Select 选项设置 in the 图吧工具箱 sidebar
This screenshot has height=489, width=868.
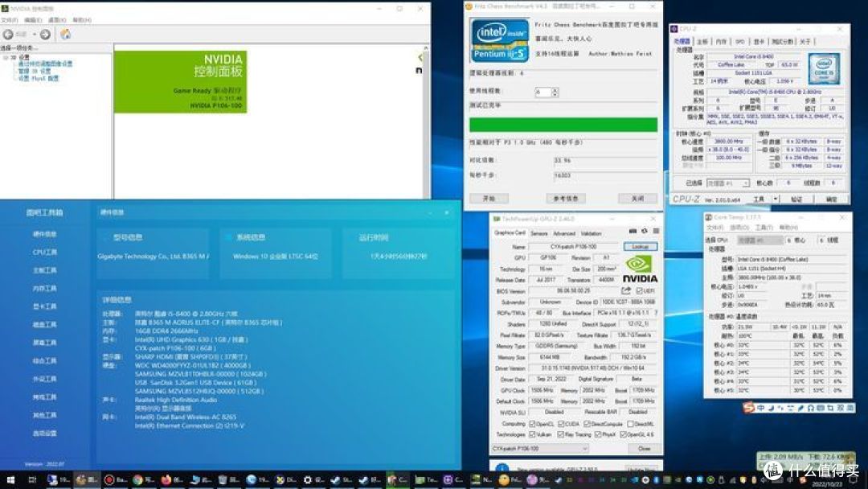click(45, 433)
